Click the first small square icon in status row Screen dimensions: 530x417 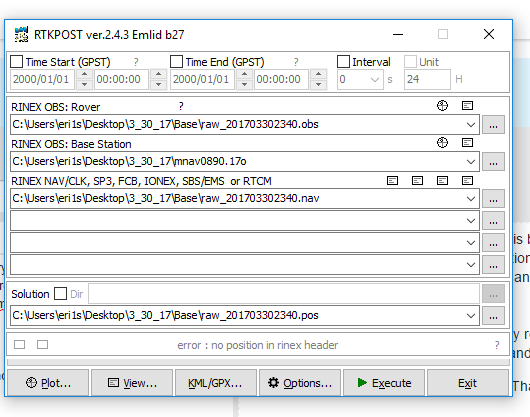click(19, 345)
